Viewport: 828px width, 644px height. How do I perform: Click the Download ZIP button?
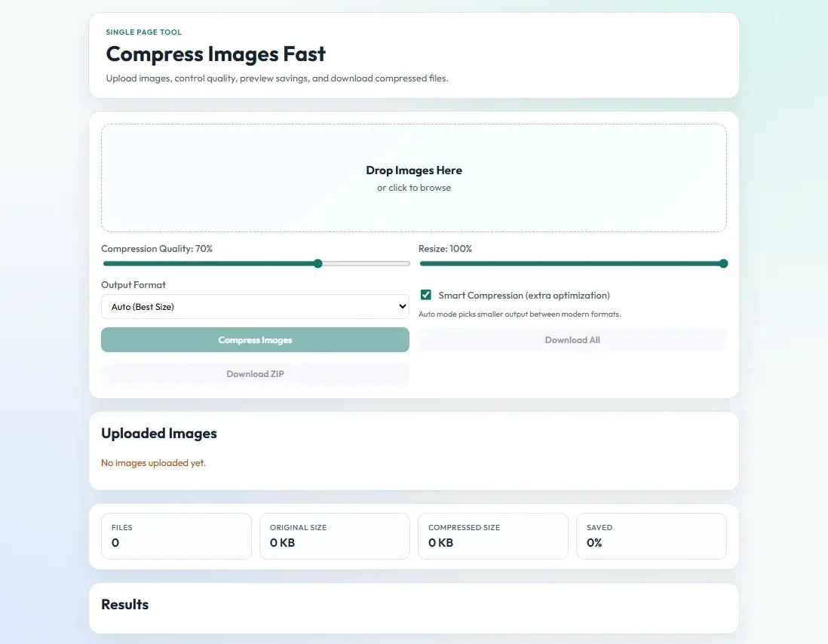tap(255, 374)
